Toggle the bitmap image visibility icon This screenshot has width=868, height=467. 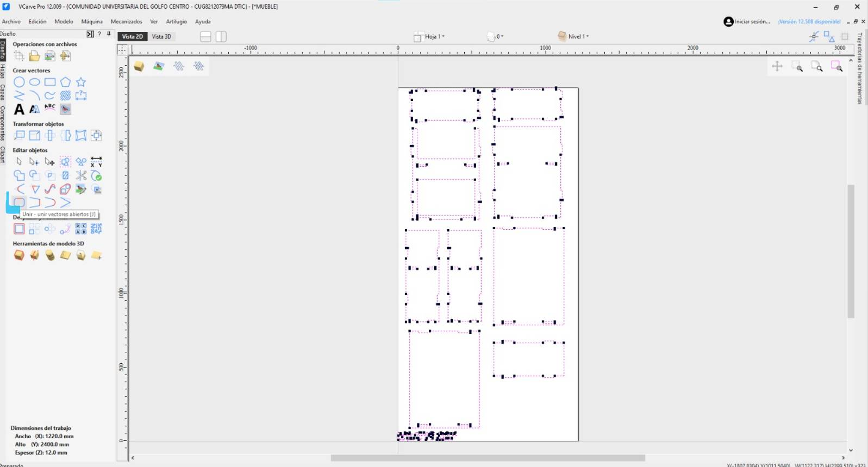pos(159,66)
